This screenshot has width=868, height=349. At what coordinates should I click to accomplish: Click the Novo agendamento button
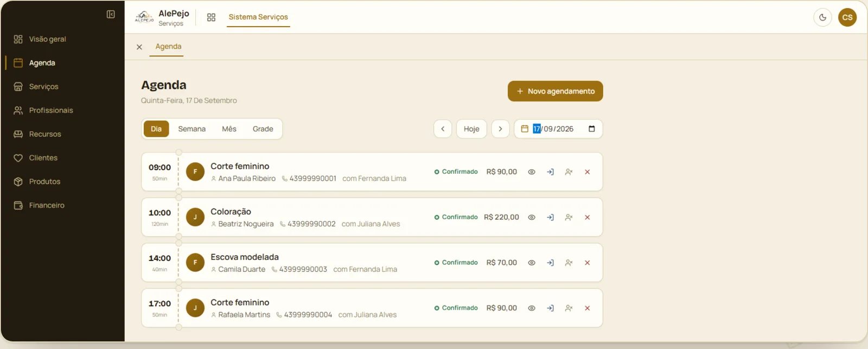coord(555,91)
